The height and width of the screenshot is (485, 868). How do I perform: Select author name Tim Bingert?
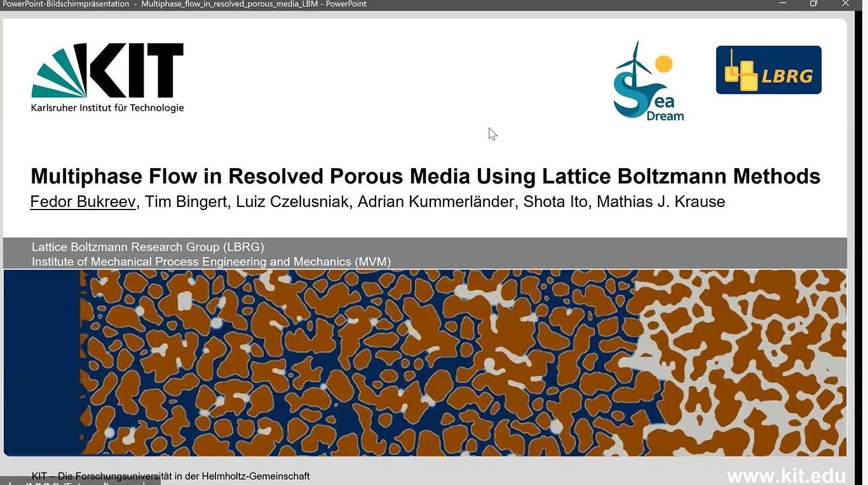(x=186, y=202)
